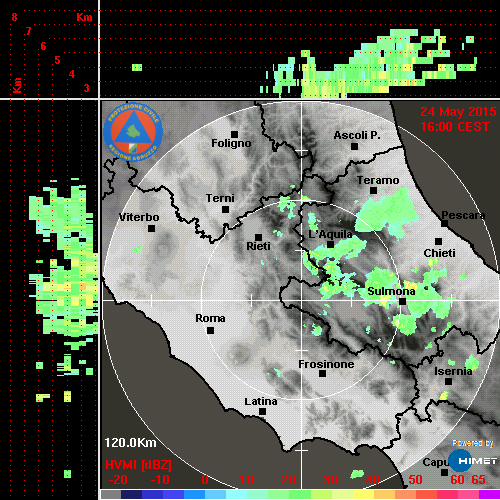The image size is (500, 500).
Task: Select the Roma city marker
Action: [210, 331]
